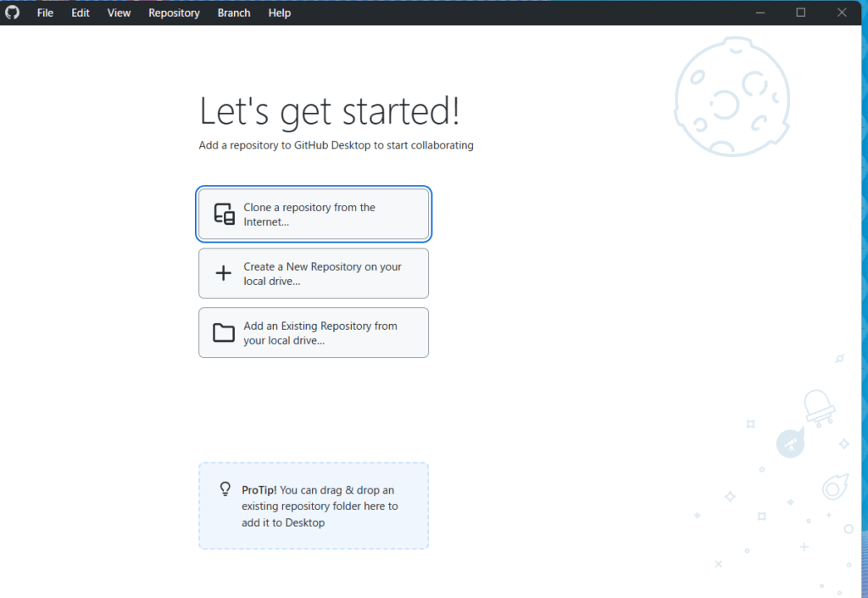This screenshot has width=868, height=598.
Task: Open the Repository menu
Action: pyautogui.click(x=174, y=13)
